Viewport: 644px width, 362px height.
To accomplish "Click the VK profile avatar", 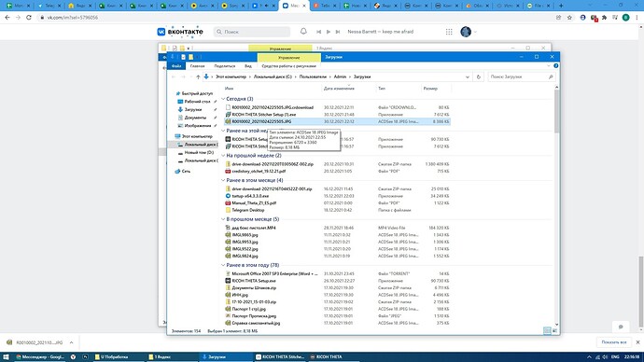I will click(x=466, y=32).
